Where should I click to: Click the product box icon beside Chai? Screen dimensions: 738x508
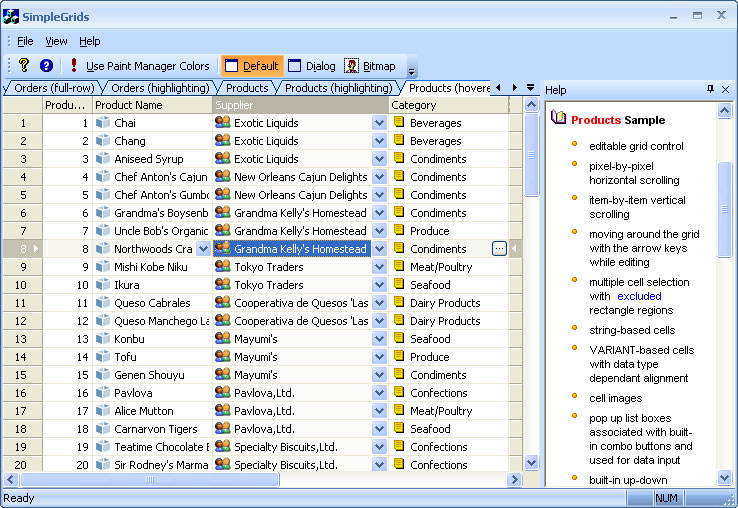tap(103, 122)
